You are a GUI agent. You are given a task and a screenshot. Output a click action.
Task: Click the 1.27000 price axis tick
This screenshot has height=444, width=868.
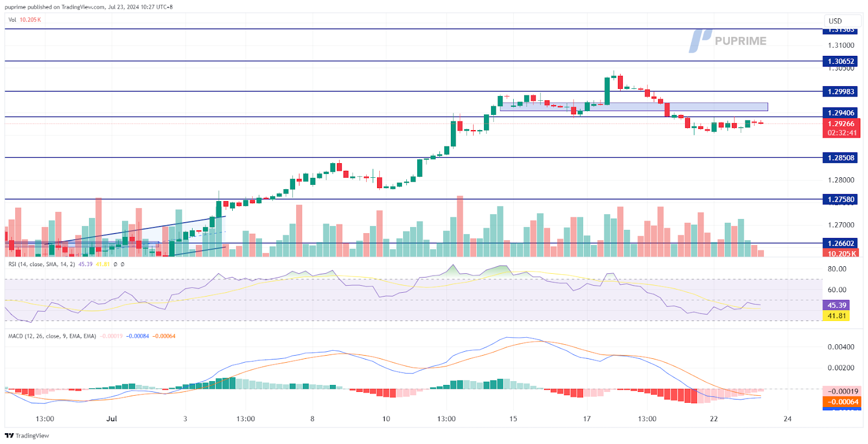(x=841, y=225)
